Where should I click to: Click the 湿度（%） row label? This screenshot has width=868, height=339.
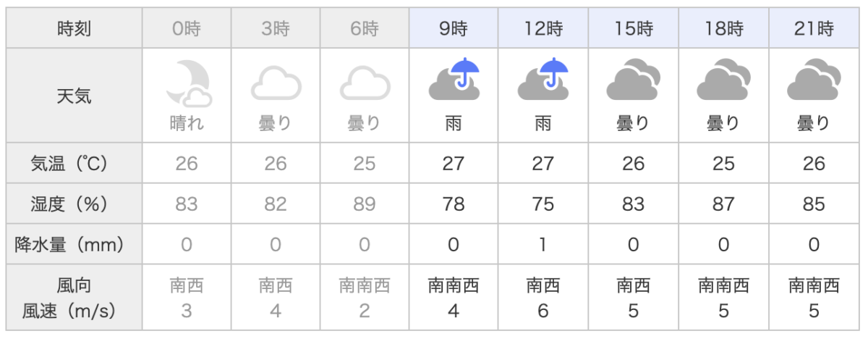point(75,204)
